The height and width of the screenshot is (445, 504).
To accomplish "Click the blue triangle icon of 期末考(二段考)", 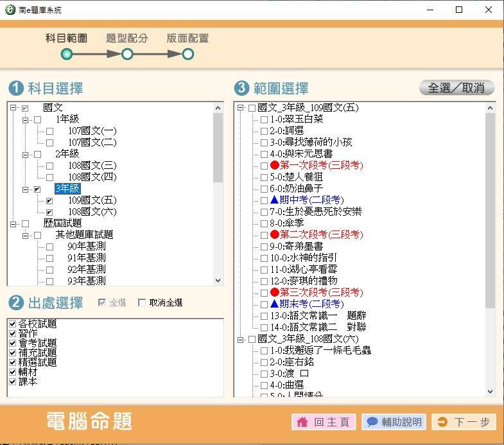I will [275, 304].
